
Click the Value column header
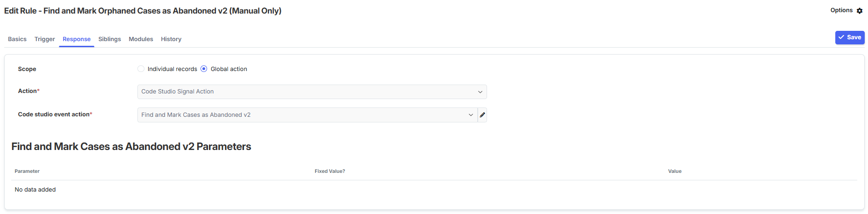pos(674,171)
